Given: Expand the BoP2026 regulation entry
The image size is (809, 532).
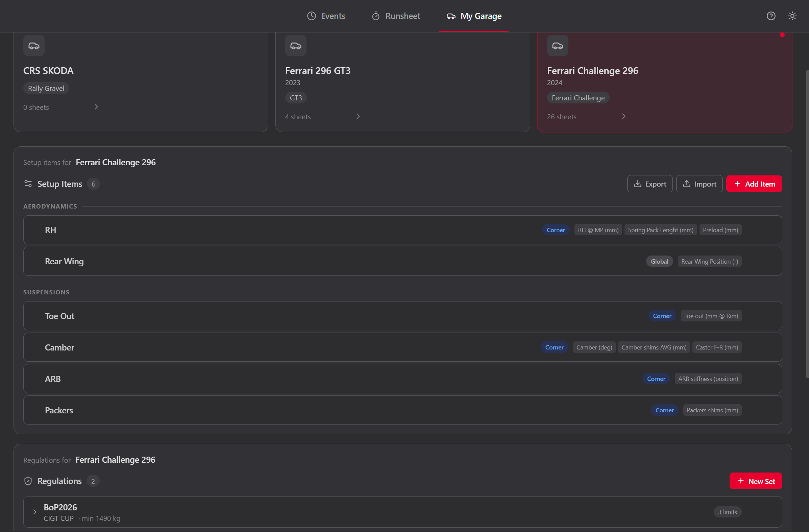Looking at the screenshot, I should [34, 512].
